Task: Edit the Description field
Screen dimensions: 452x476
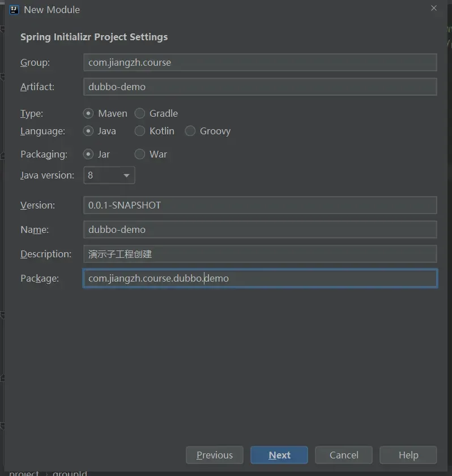Action: tap(260, 254)
